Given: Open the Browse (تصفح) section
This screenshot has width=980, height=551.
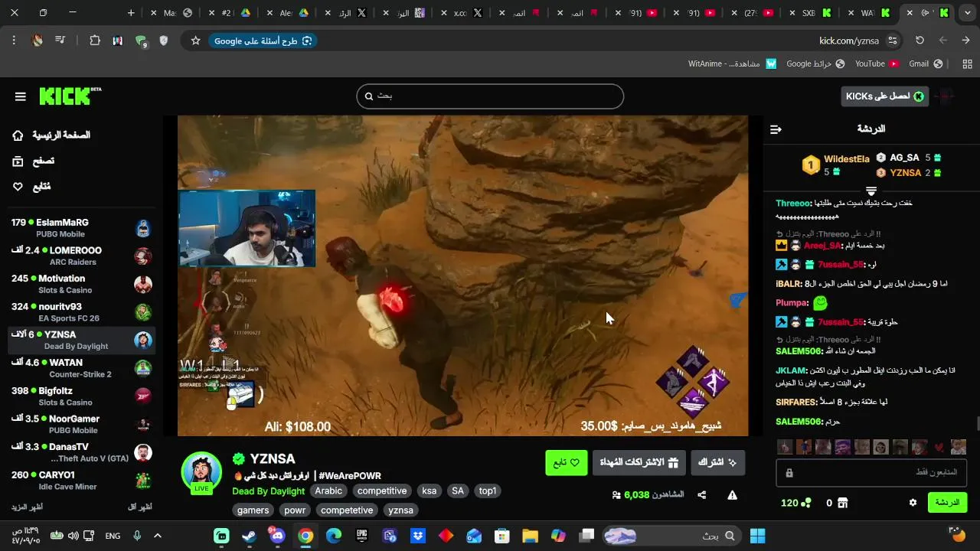Looking at the screenshot, I should [34, 161].
